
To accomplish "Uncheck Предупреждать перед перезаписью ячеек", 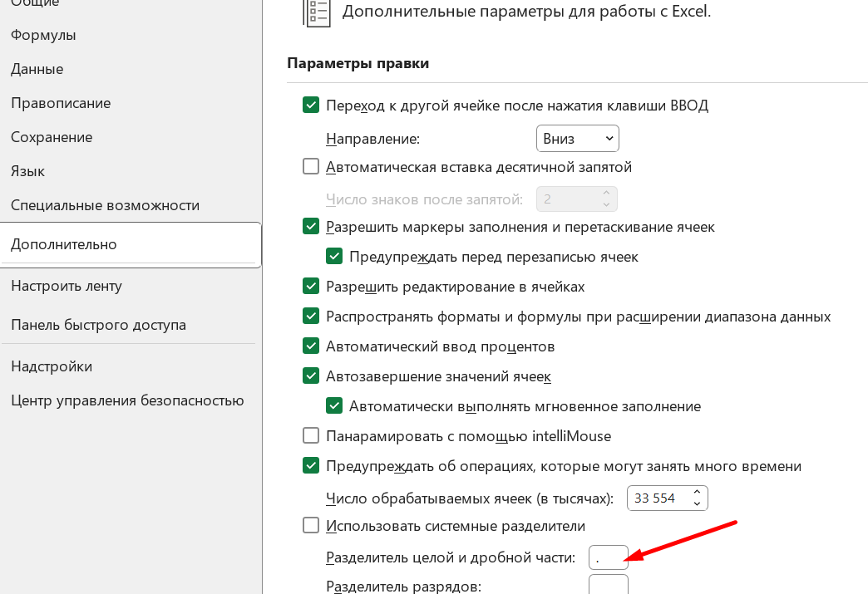I will [334, 256].
